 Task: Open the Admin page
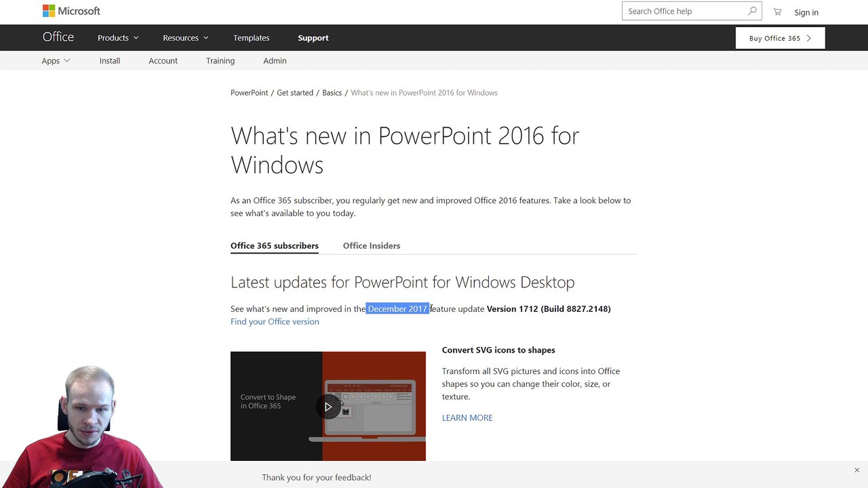tap(275, 60)
